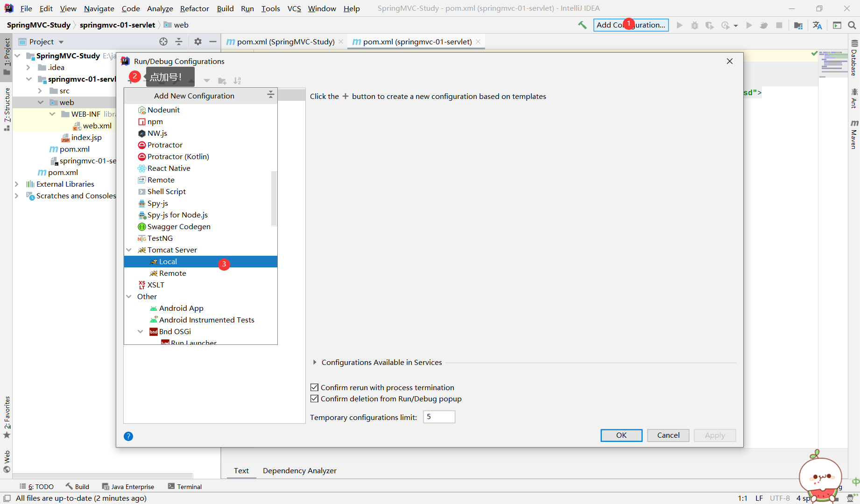This screenshot has width=860, height=504.
Task: Click the Cancel button
Action: [668, 435]
